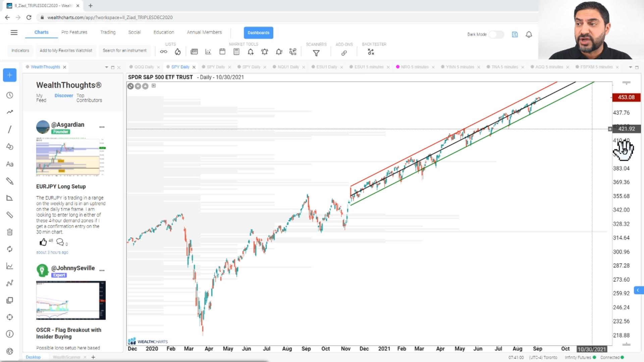Open the news market tool icon
Image resolution: width=644 pixels, height=362 pixels.
[x=194, y=52]
